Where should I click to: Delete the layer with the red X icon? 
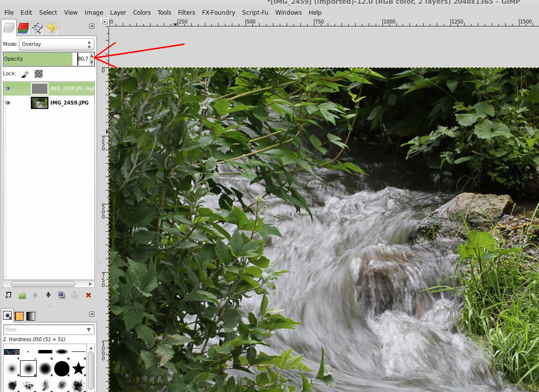pyautogui.click(x=89, y=295)
